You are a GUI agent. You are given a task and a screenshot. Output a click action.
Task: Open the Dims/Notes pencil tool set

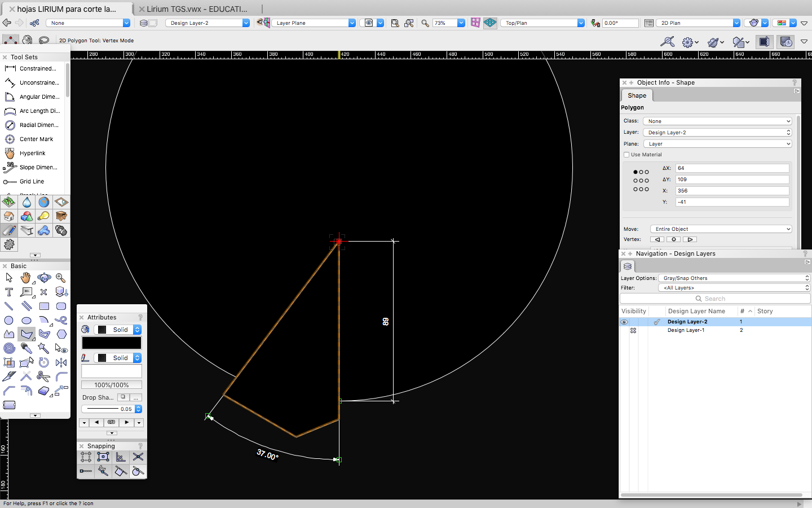tap(9, 230)
